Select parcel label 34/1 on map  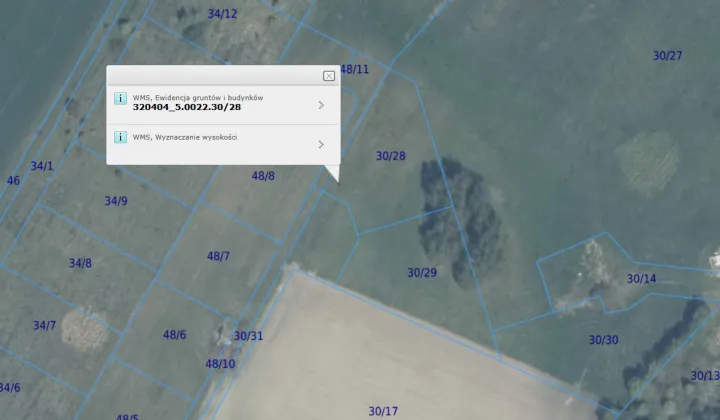click(x=42, y=166)
